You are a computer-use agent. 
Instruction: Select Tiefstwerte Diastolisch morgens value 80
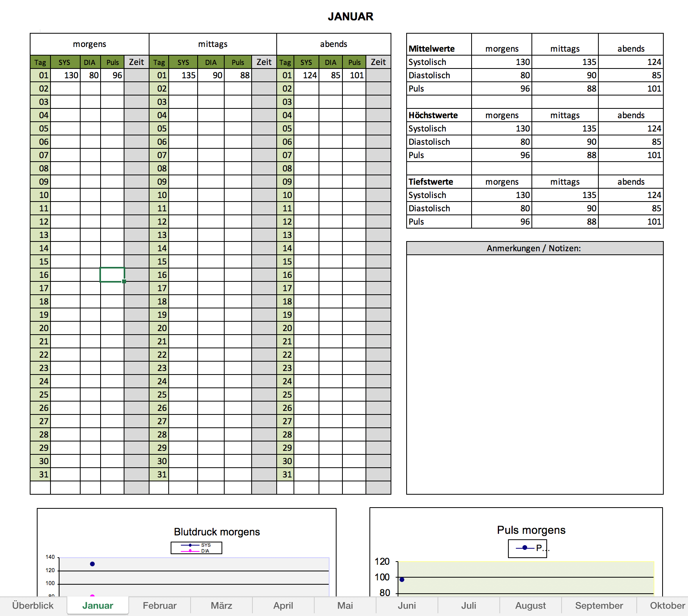[502, 208]
